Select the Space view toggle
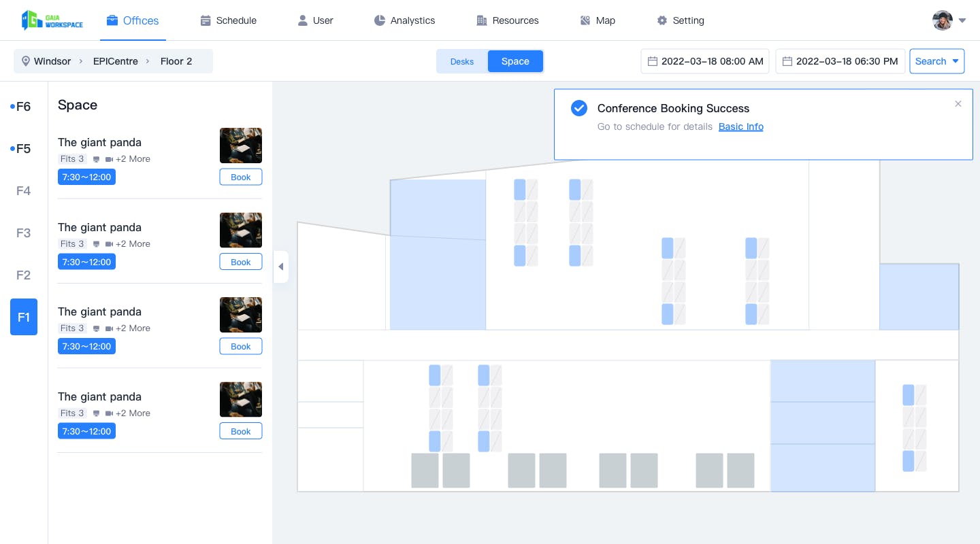The image size is (980, 544). coord(515,61)
